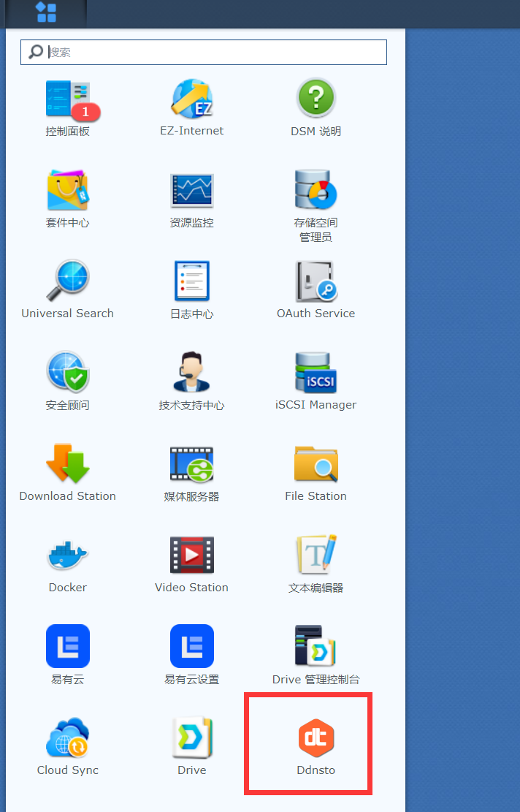Open DSM 说明 help
This screenshot has height=812, width=520.
click(316, 108)
